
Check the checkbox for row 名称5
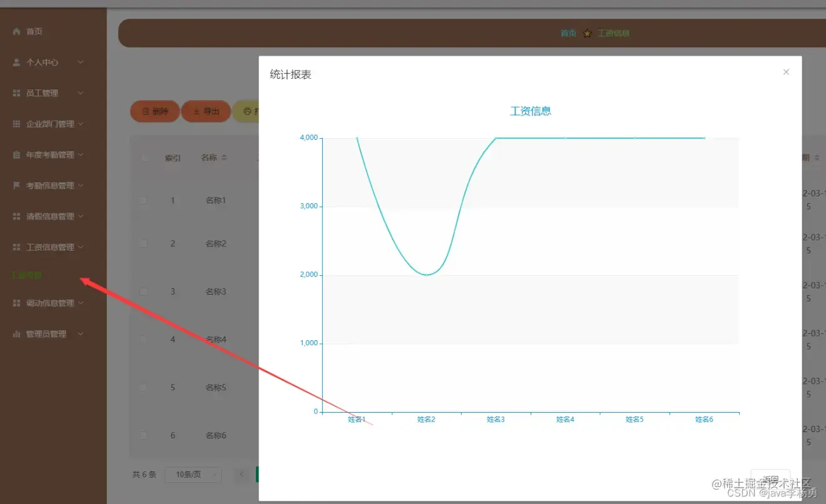click(x=143, y=388)
